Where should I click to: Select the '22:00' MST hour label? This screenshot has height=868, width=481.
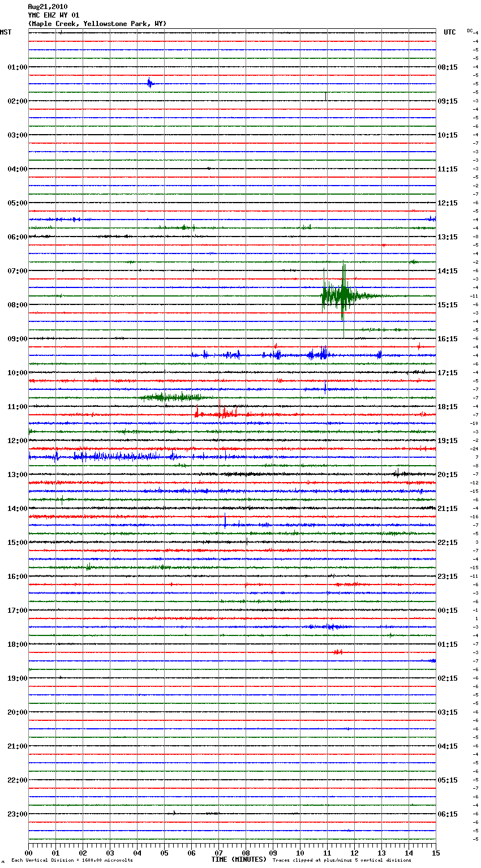point(18,780)
